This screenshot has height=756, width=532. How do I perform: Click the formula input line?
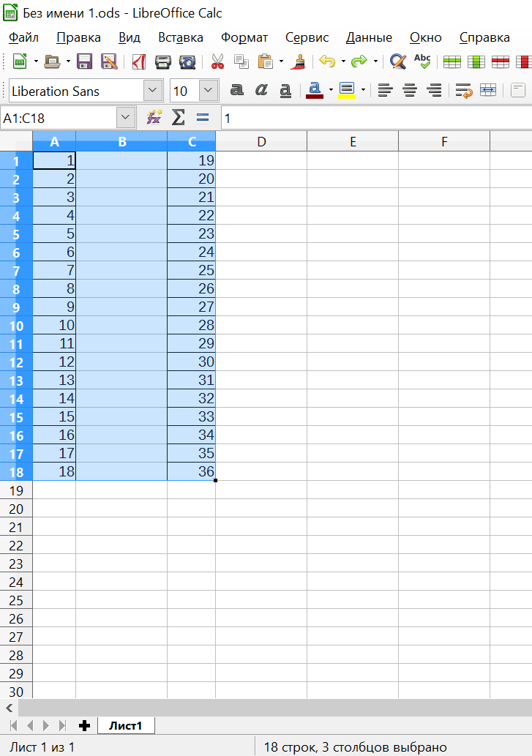[x=376, y=118]
